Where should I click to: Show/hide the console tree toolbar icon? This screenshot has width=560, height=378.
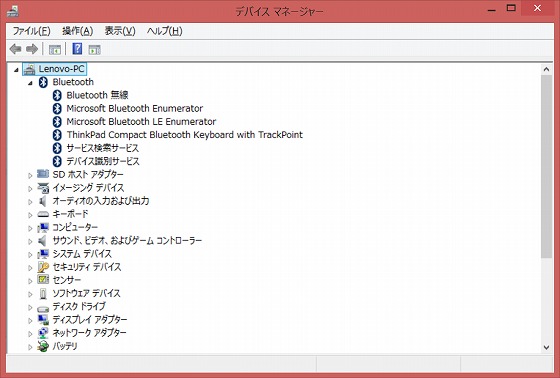tap(55, 49)
